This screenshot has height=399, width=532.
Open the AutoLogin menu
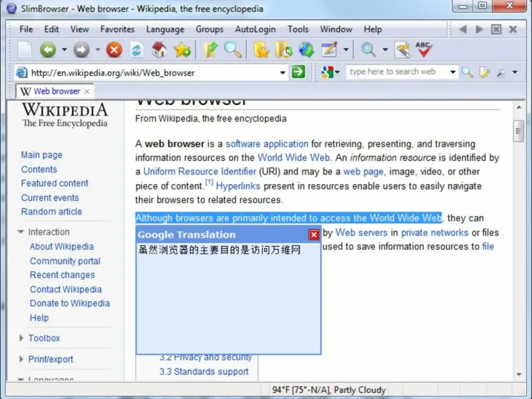[x=255, y=29]
